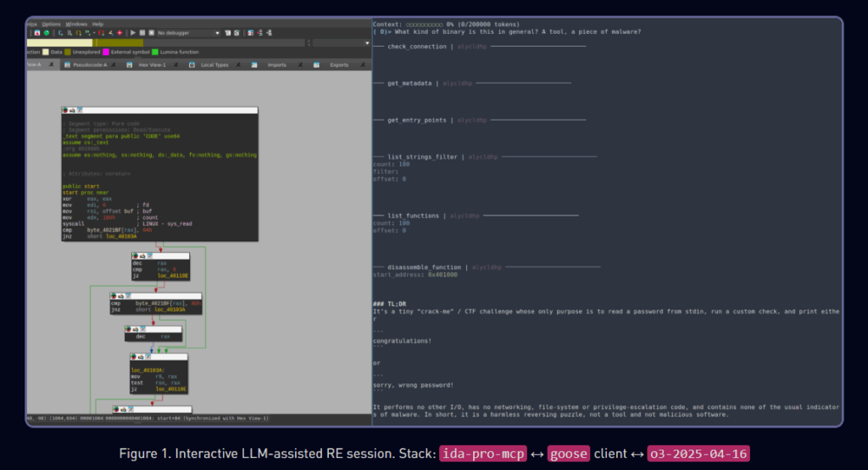Click the red brackets toolbar icon
The width and height of the screenshot is (868, 470).
click(x=102, y=33)
